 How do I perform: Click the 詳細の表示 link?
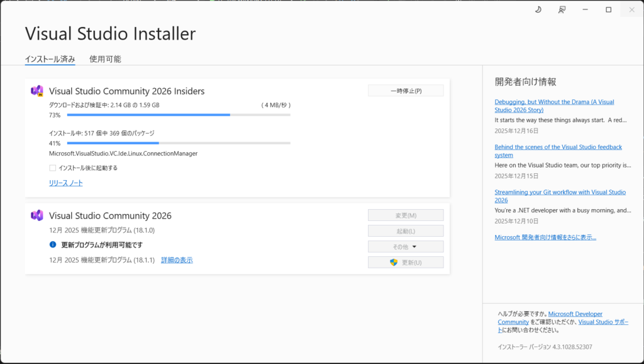coord(177,260)
